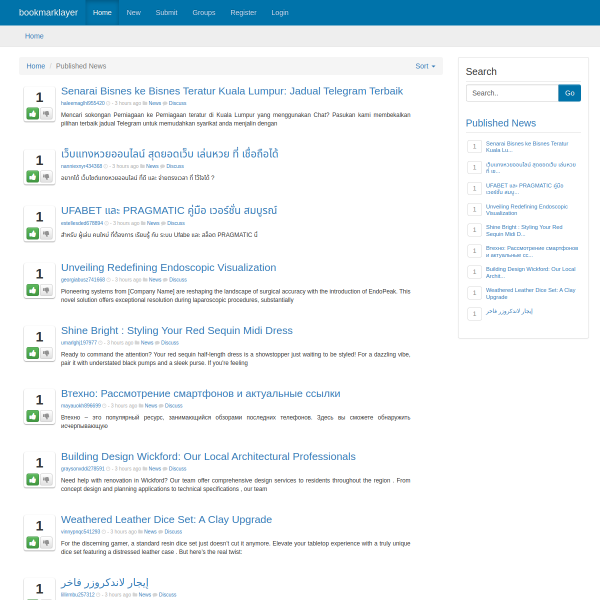Open the Thai lottery website headline

click(170, 154)
